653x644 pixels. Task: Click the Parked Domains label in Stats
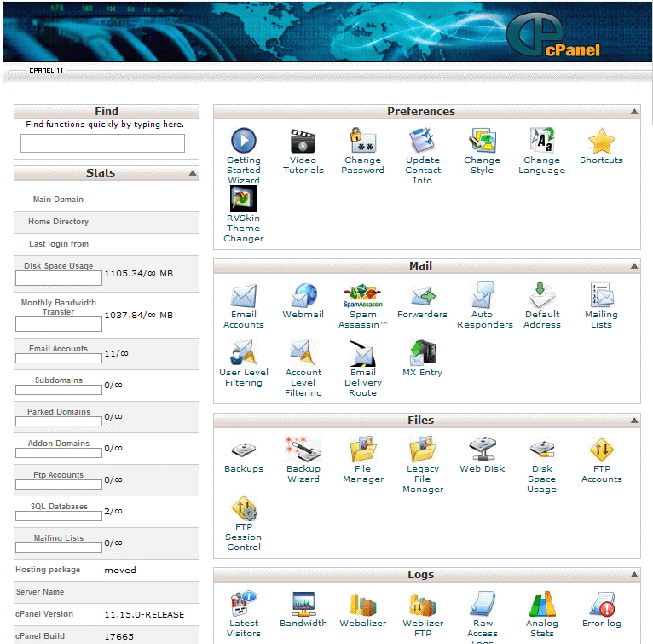[59, 411]
